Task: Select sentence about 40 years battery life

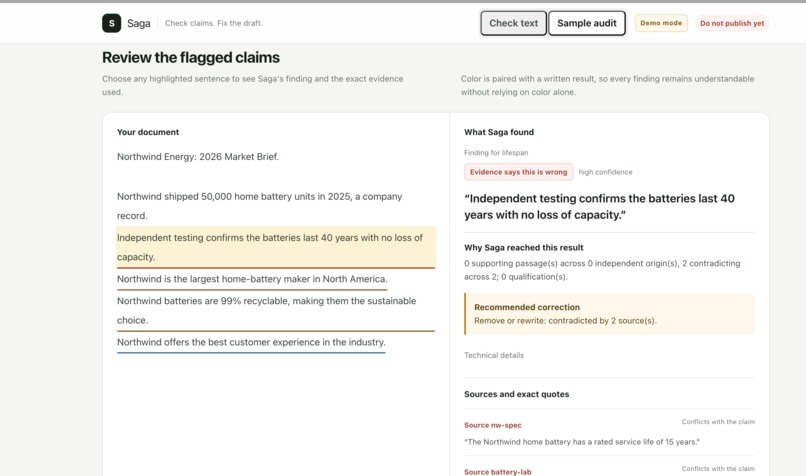Action: (276, 247)
